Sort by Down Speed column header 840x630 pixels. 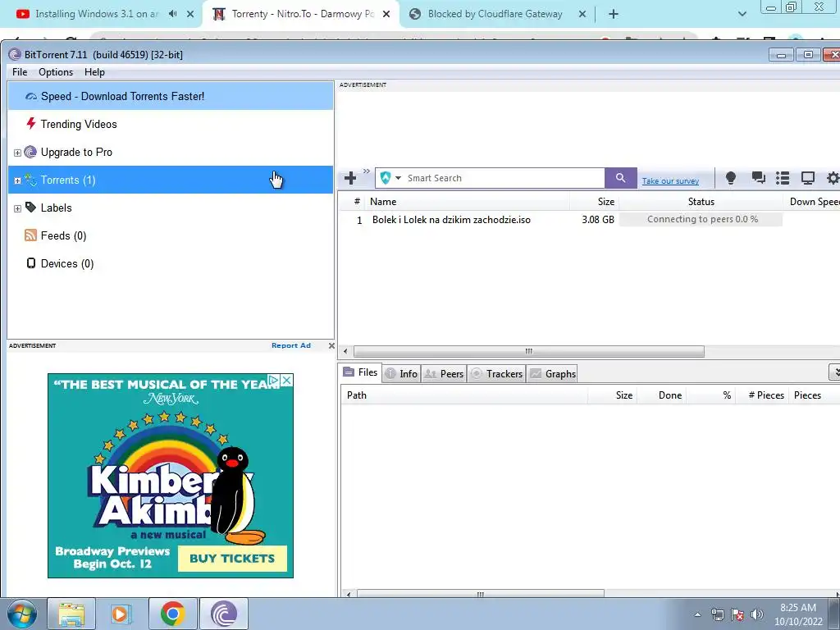tap(812, 202)
